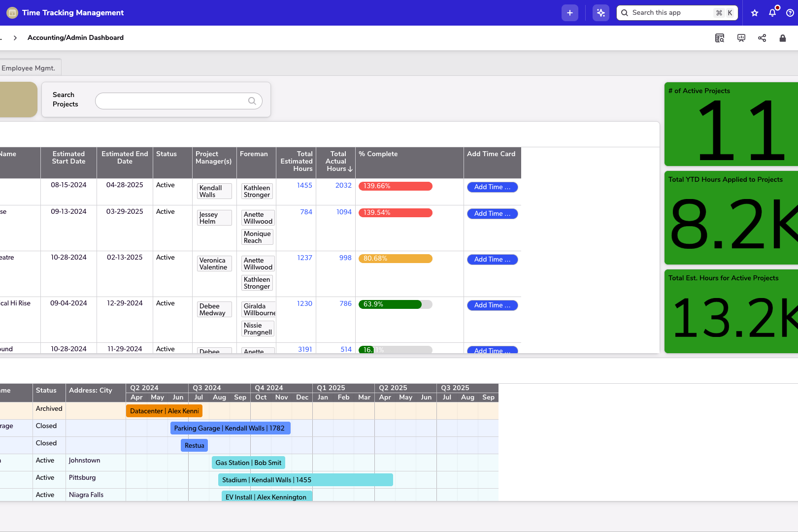Viewport: 798px width, 532px height.
Task: Open the AI sparkle assistant icon
Action: click(600, 12)
